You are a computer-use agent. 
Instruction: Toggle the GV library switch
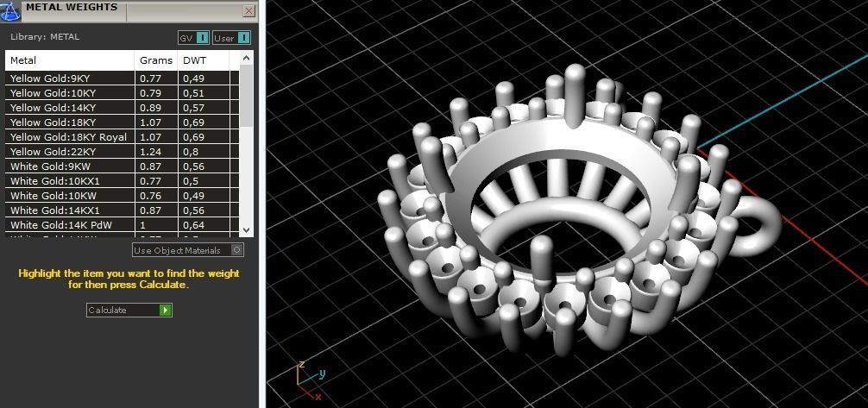(x=194, y=38)
